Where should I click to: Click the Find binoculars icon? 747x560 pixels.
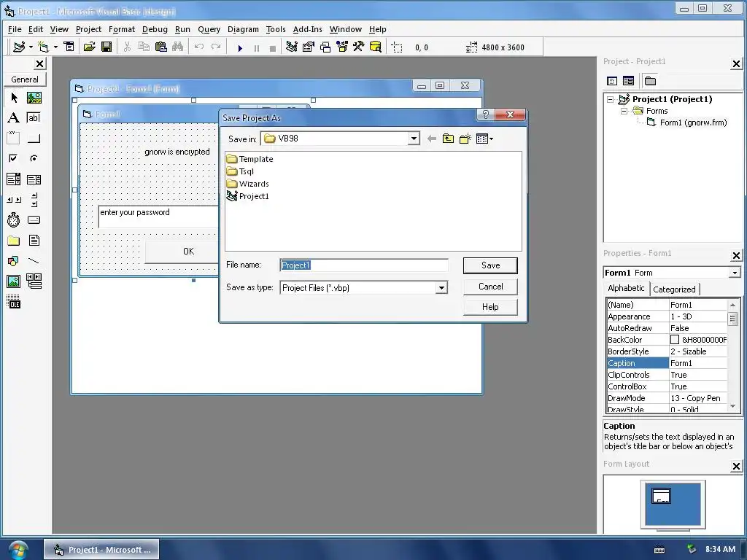178,47
